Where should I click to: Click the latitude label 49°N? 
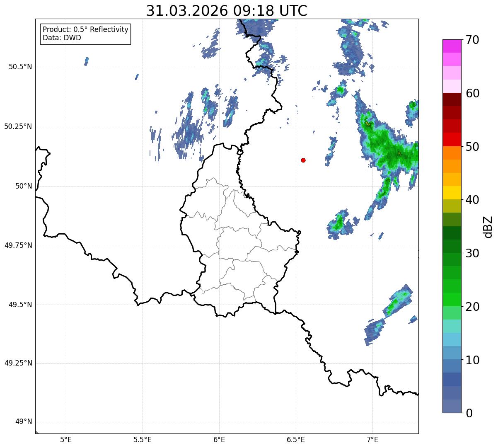point(24,422)
